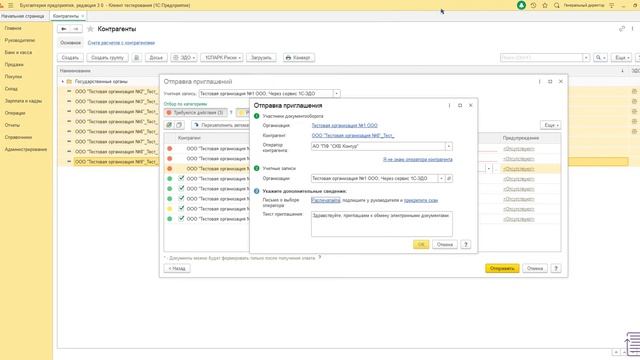Open Учетная запись dropdown arrow

click(x=337, y=93)
